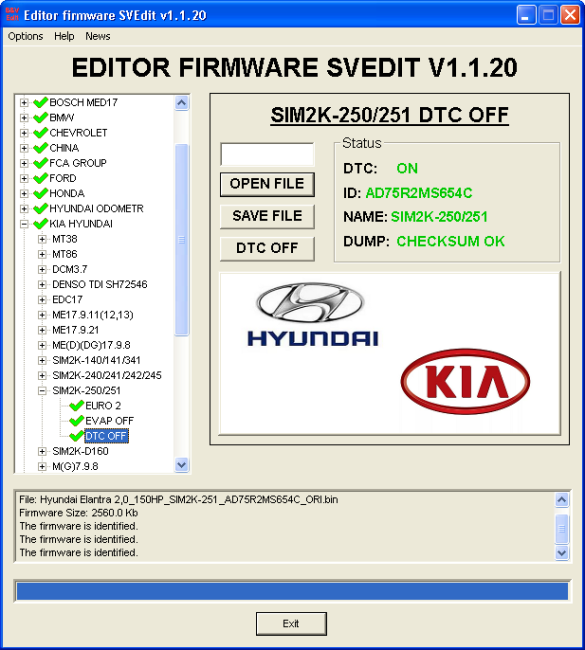
Task: Expand the BMW tree node
Action: [x=24, y=118]
